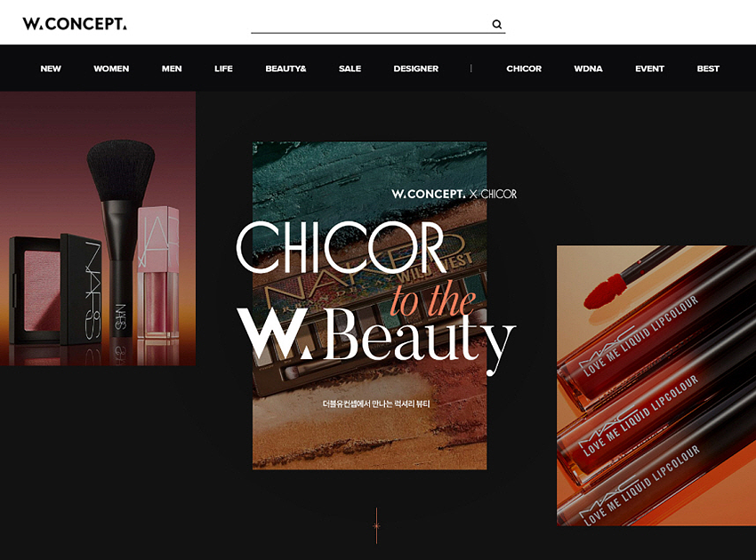756x560 pixels.
Task: Click the scroll-down indicator line
Action: pos(376,525)
